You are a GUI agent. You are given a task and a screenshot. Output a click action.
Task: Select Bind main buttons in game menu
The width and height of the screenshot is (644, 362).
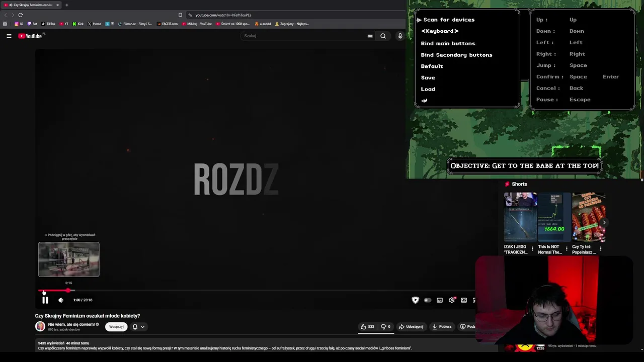(x=448, y=43)
